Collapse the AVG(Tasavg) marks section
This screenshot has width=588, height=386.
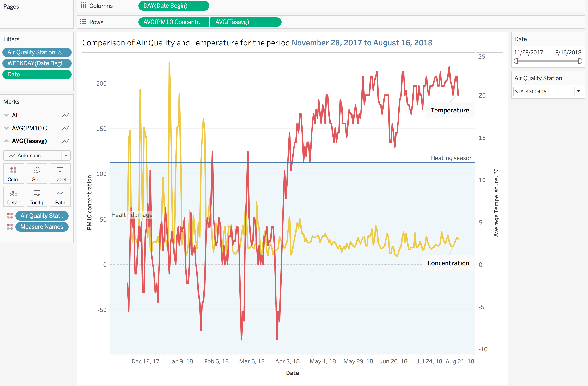coord(7,141)
